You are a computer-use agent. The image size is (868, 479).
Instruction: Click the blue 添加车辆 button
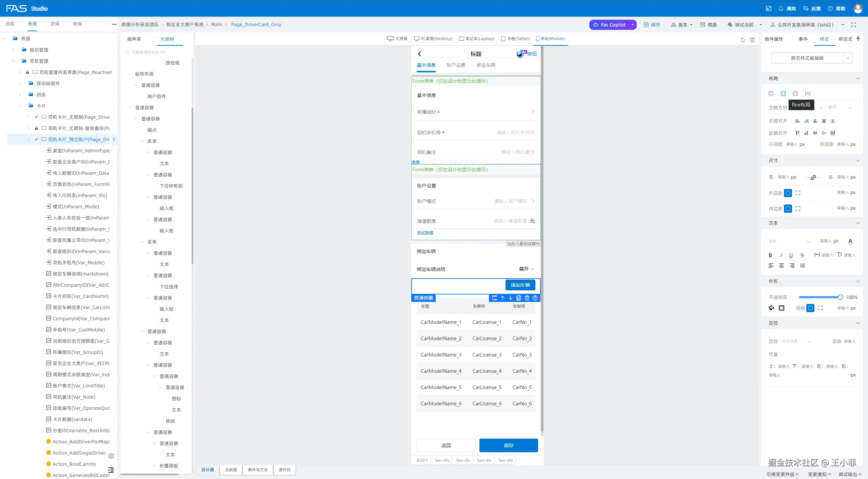[520, 285]
